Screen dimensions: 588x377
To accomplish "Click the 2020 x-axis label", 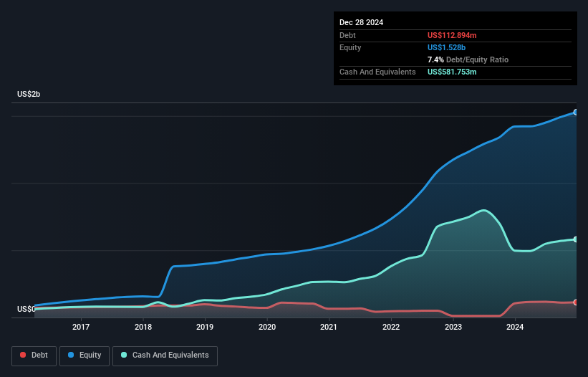I will tap(267, 327).
